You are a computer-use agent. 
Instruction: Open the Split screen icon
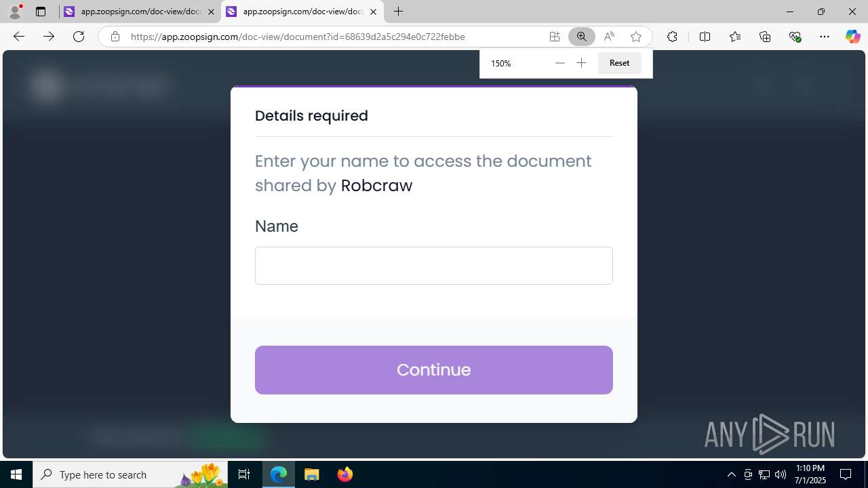point(705,37)
